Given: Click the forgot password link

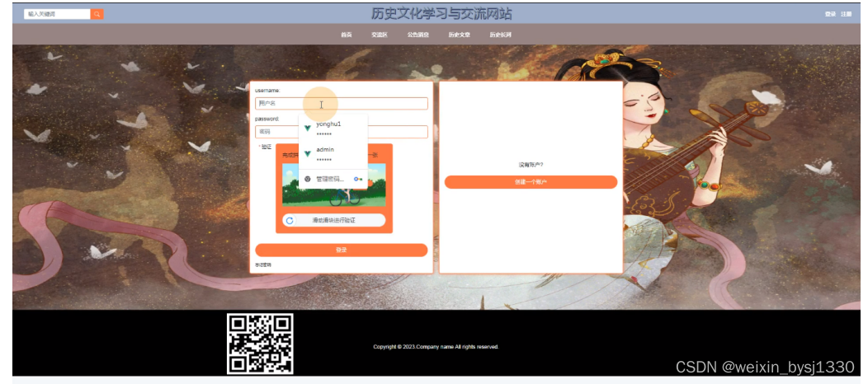Looking at the screenshot, I should point(263,265).
